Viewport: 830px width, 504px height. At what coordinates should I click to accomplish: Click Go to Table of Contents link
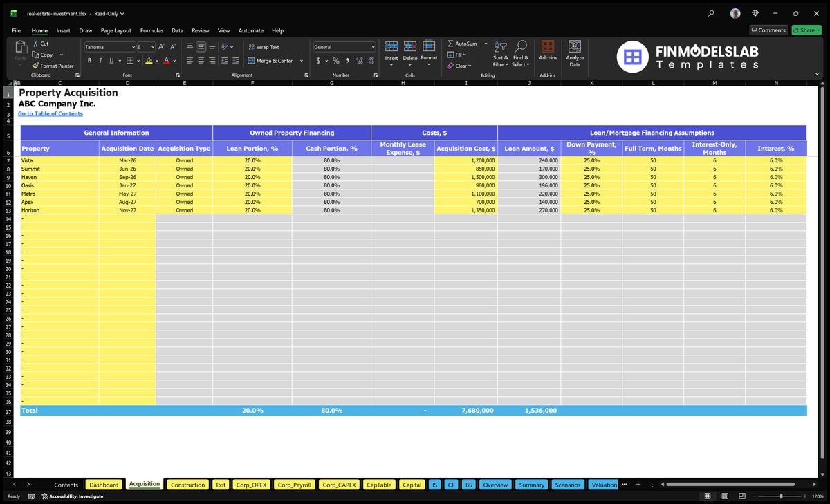pyautogui.click(x=50, y=113)
